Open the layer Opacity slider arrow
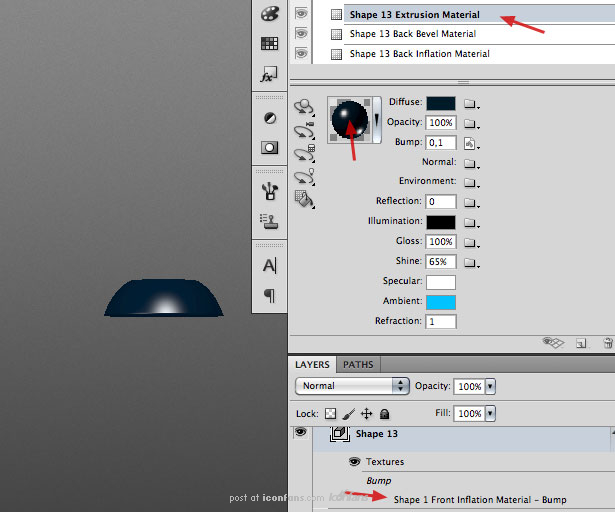The width and height of the screenshot is (615, 512). click(490, 386)
